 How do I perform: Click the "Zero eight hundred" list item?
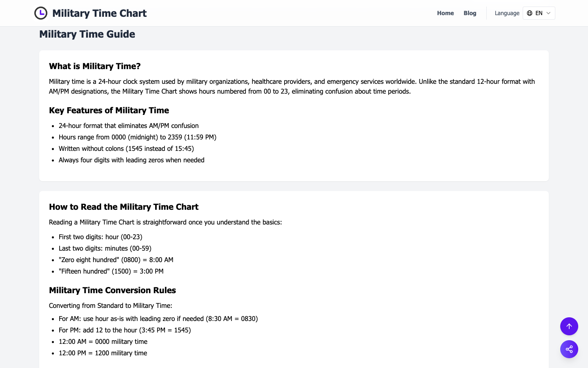tap(116, 260)
